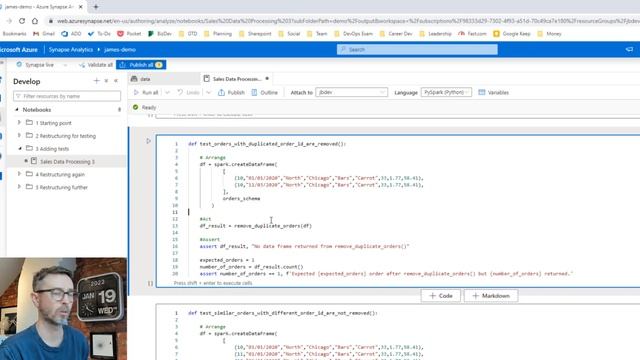Click Undo in the notebook toolbar
This screenshot has width=640, height=360.
click(x=189, y=93)
